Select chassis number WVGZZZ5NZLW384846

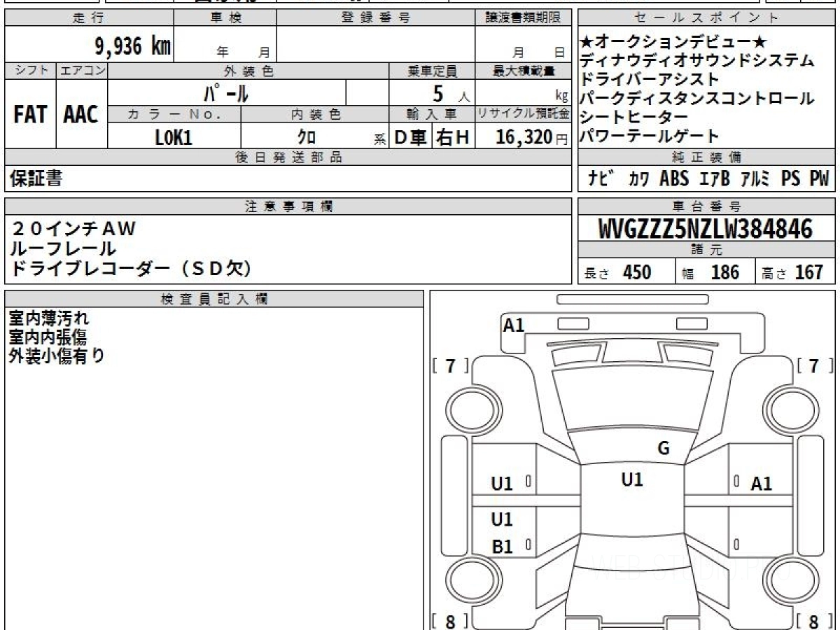(706, 229)
